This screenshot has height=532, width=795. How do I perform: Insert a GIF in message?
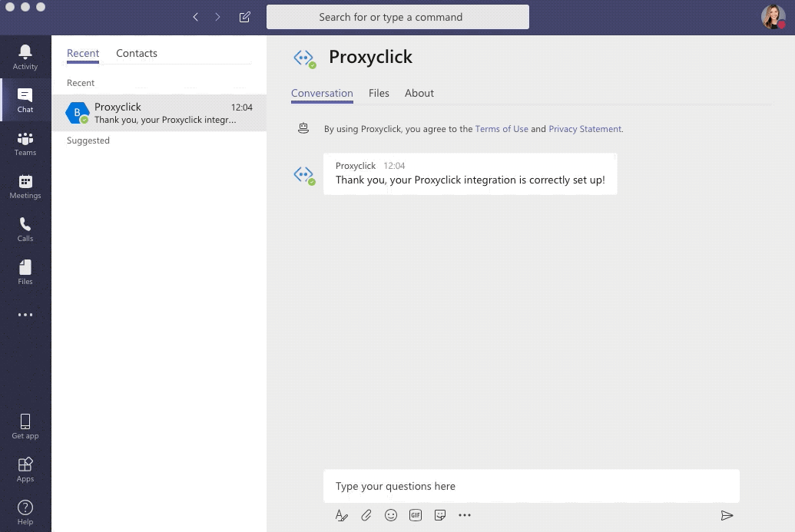(x=416, y=515)
